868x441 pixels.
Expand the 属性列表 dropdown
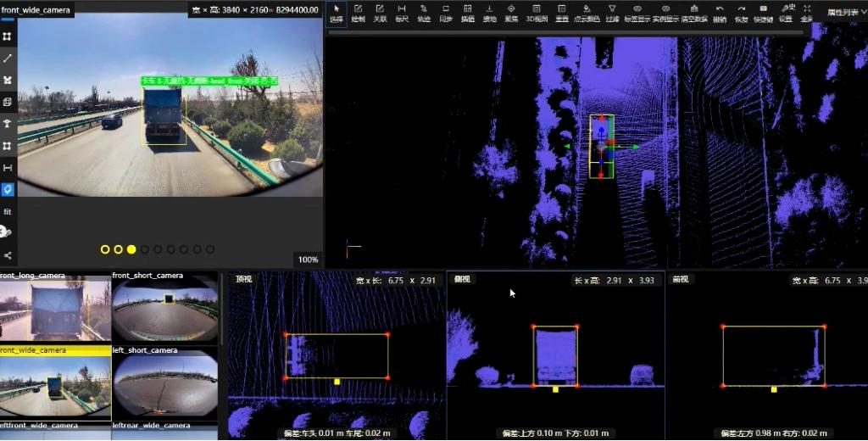[847, 12]
